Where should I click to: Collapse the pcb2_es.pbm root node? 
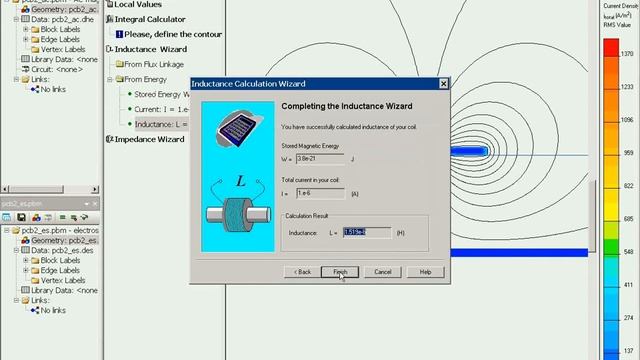point(7,231)
